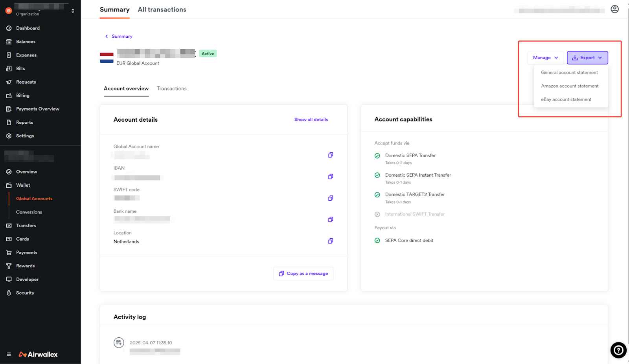Select General account statement
This screenshot has width=629, height=364.
[569, 73]
